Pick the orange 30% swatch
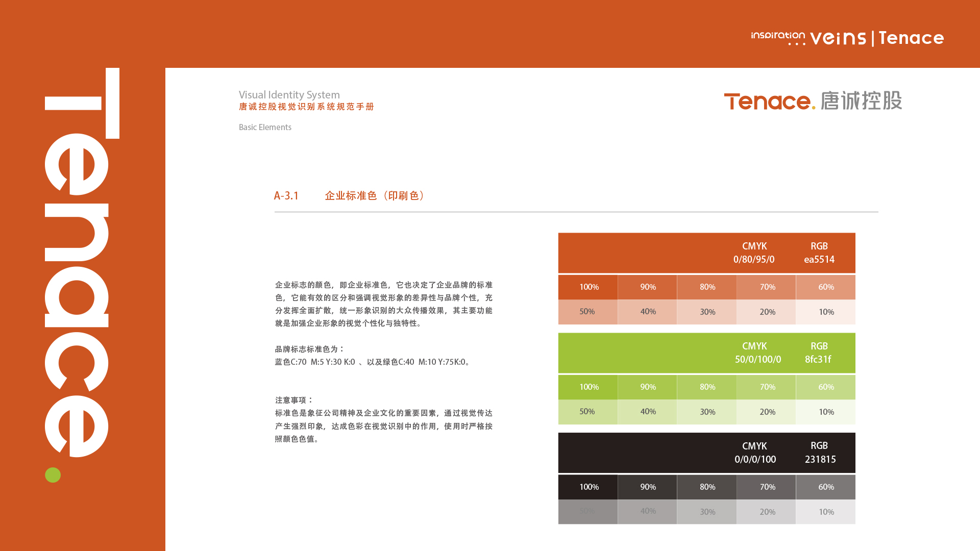Image resolution: width=980 pixels, height=551 pixels. [x=707, y=312]
